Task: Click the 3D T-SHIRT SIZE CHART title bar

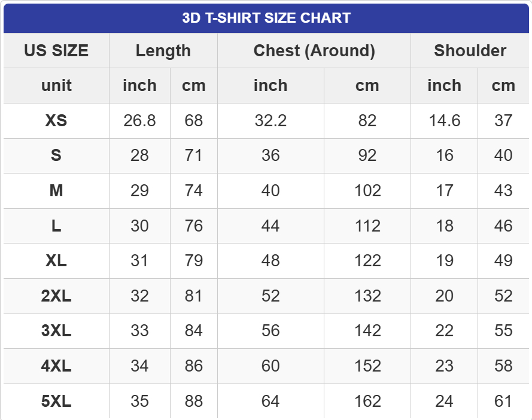Action: pos(266,18)
